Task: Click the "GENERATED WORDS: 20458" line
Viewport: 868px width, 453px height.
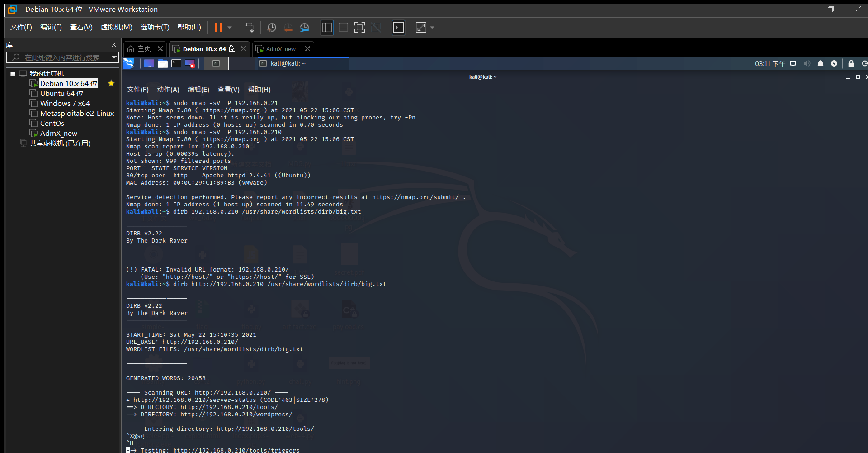Action: 166,378
